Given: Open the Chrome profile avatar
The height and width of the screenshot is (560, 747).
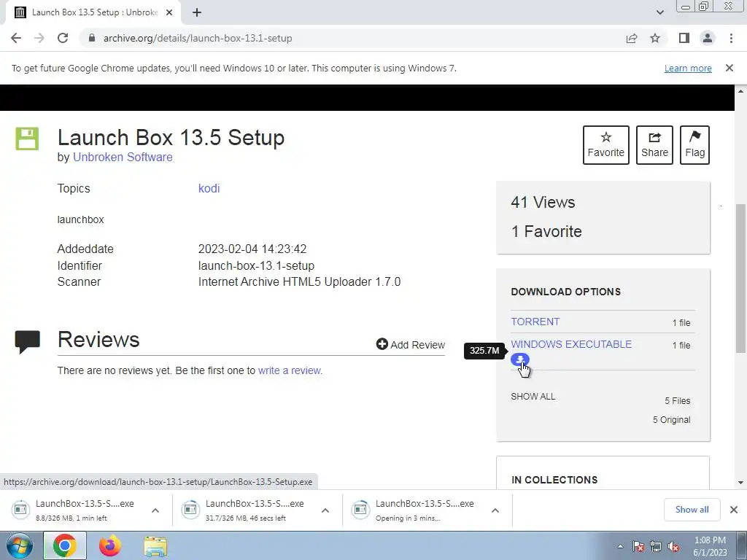Looking at the screenshot, I should [x=708, y=38].
